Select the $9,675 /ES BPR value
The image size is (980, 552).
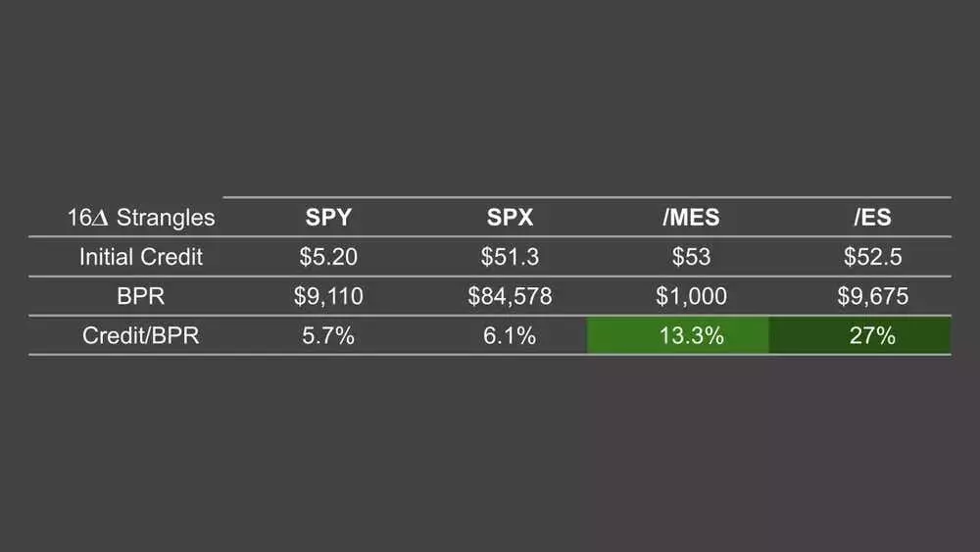tap(872, 296)
